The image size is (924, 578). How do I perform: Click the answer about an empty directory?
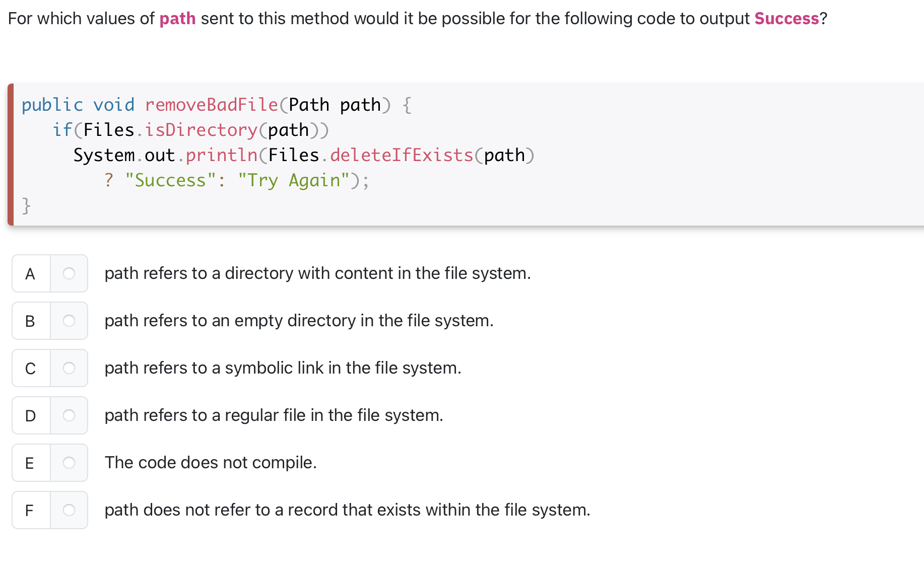tap(299, 321)
